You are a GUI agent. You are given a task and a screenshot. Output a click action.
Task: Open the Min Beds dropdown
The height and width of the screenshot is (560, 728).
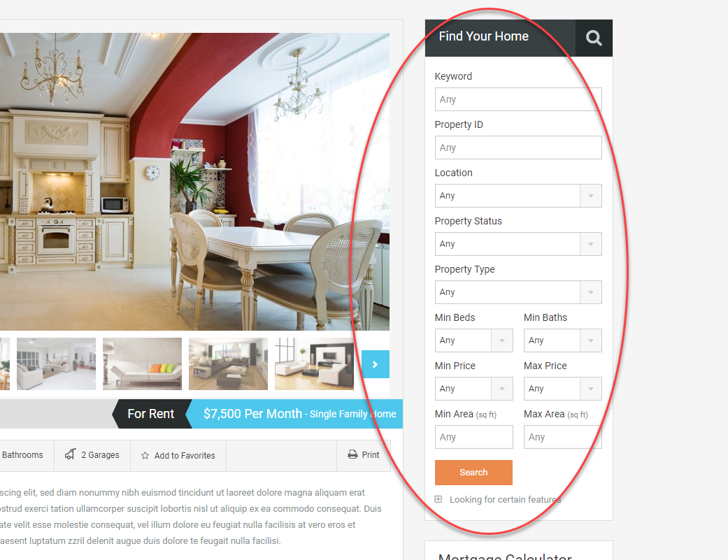tap(473, 340)
